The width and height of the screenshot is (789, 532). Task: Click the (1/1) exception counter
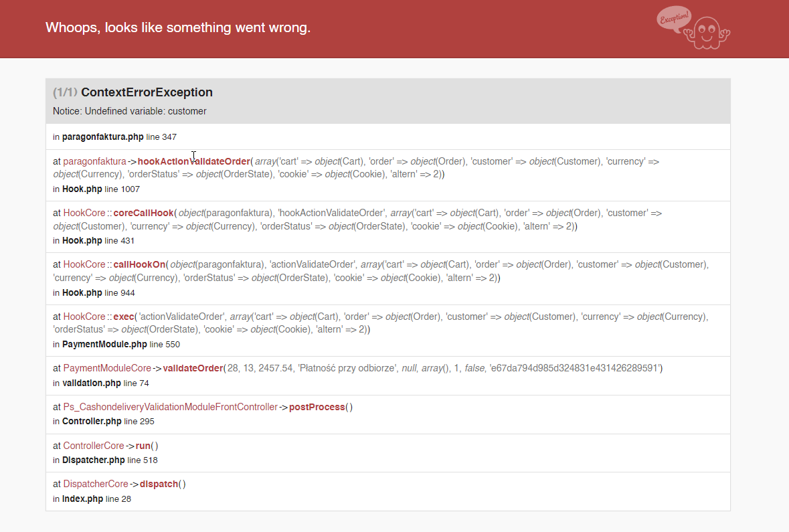(x=65, y=92)
